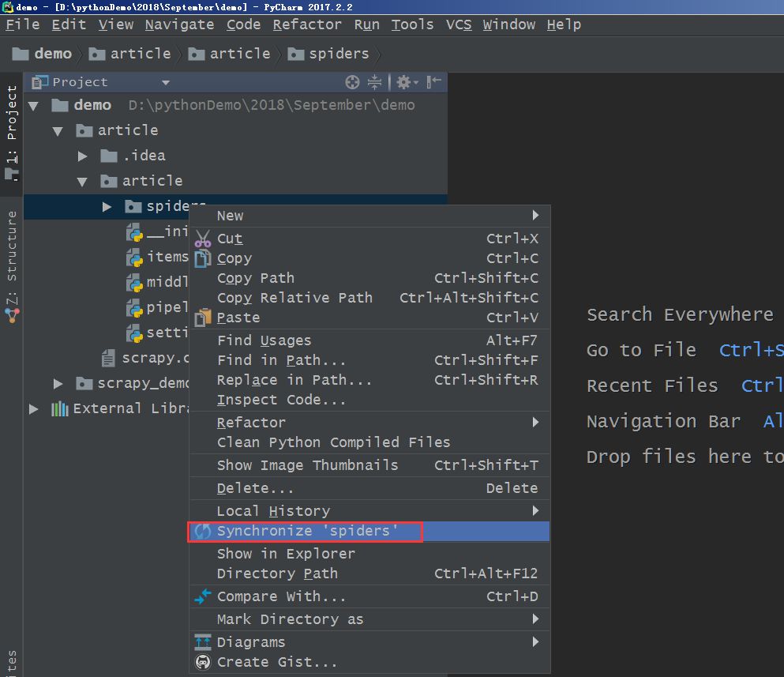Click the spiders breadcrumb
This screenshot has height=677, width=784.
click(x=328, y=54)
